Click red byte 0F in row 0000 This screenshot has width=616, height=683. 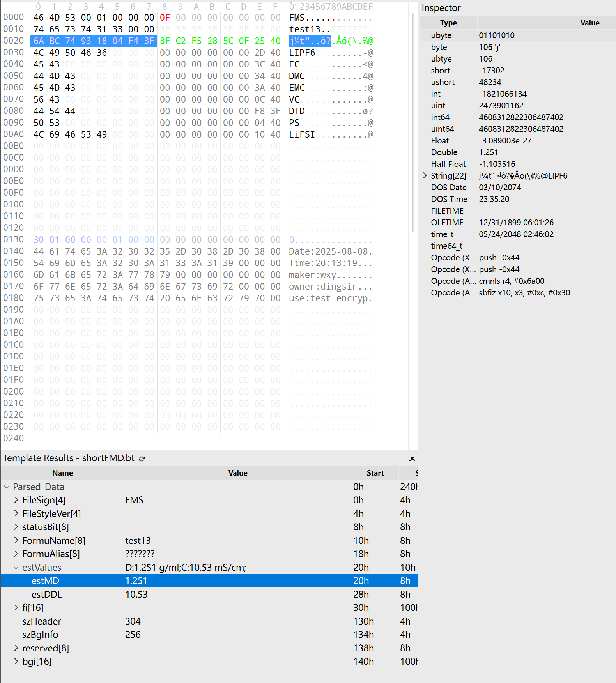(165, 18)
